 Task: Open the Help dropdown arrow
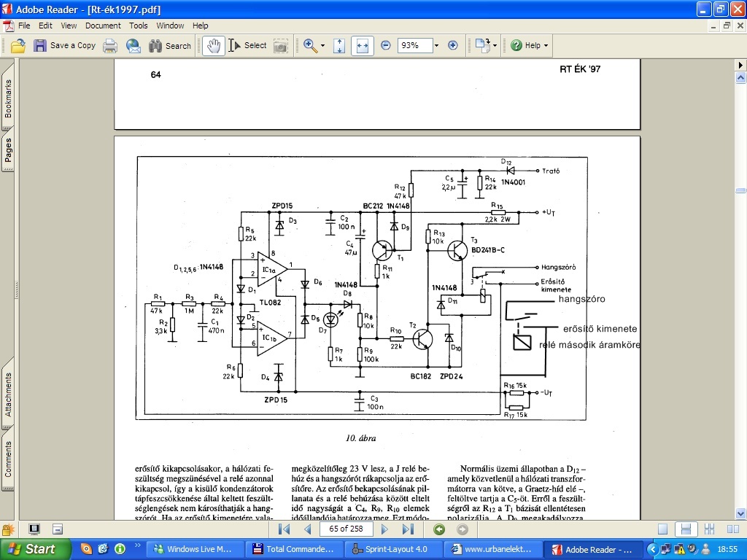(546, 46)
